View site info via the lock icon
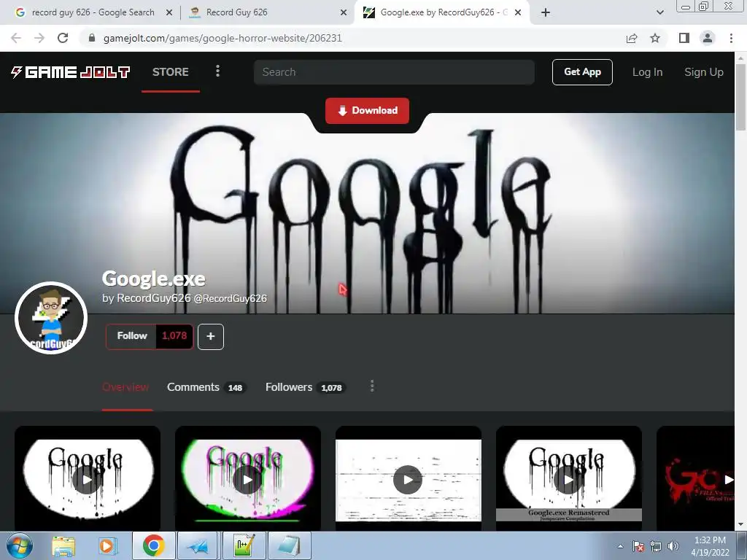 coord(92,38)
